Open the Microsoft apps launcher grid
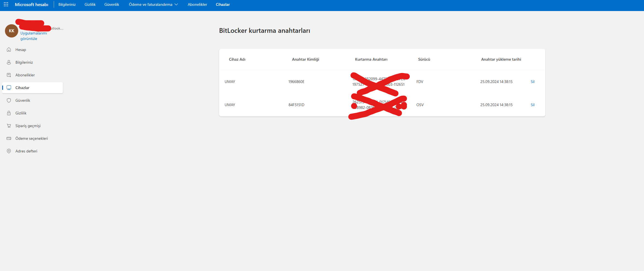This screenshot has width=644, height=271. [x=6, y=4]
